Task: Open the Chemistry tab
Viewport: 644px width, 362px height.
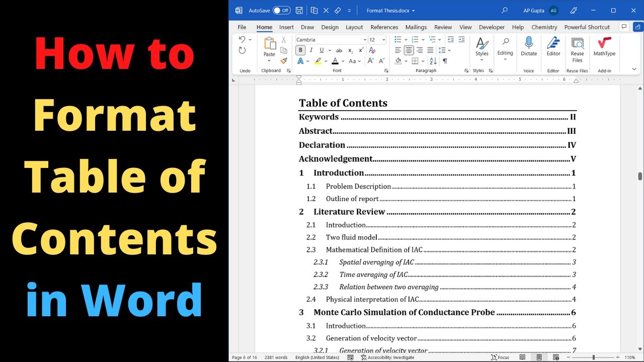Action: (x=544, y=27)
